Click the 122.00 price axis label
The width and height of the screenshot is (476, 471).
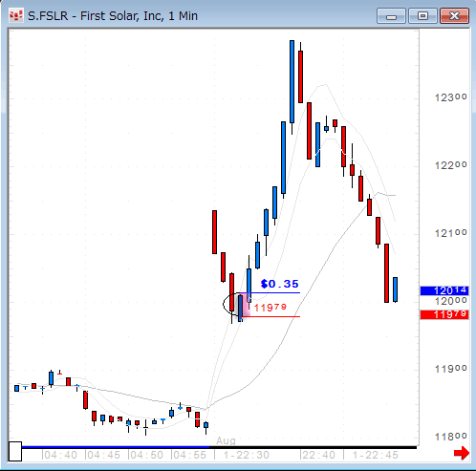click(451, 165)
